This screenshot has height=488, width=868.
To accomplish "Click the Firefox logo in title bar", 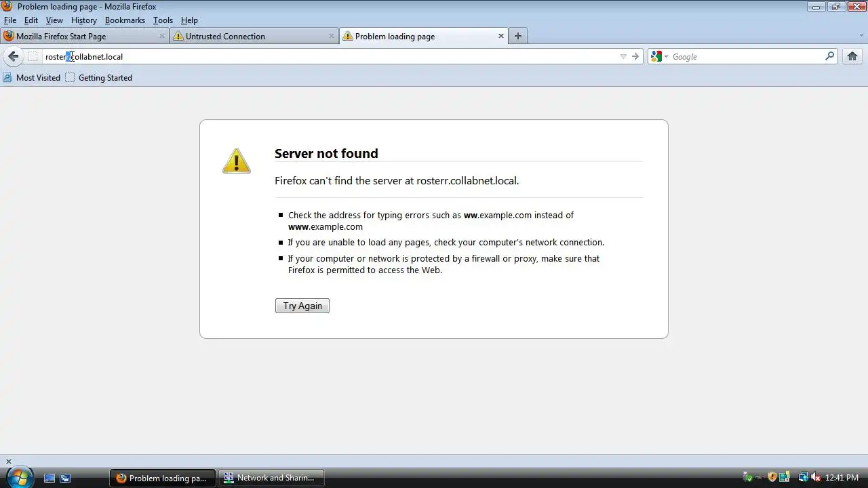I will coord(7,6).
